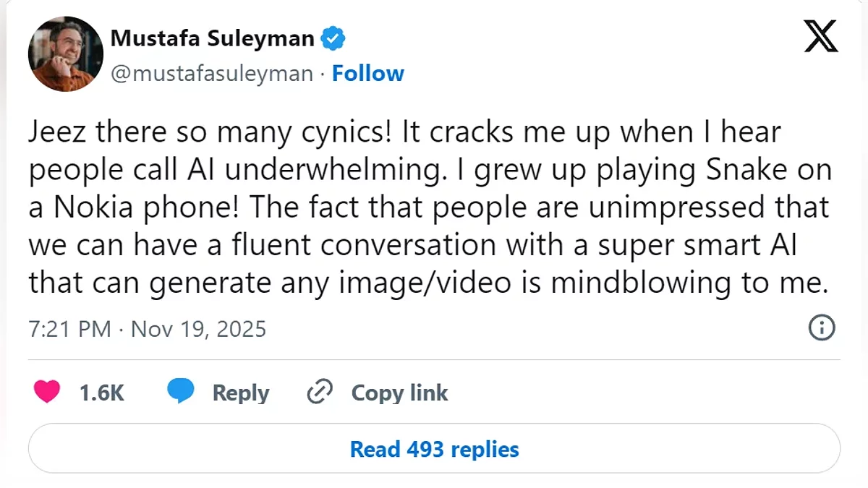This screenshot has height=488, width=868.
Task: Click the heart like icon
Action: pyautogui.click(x=48, y=393)
